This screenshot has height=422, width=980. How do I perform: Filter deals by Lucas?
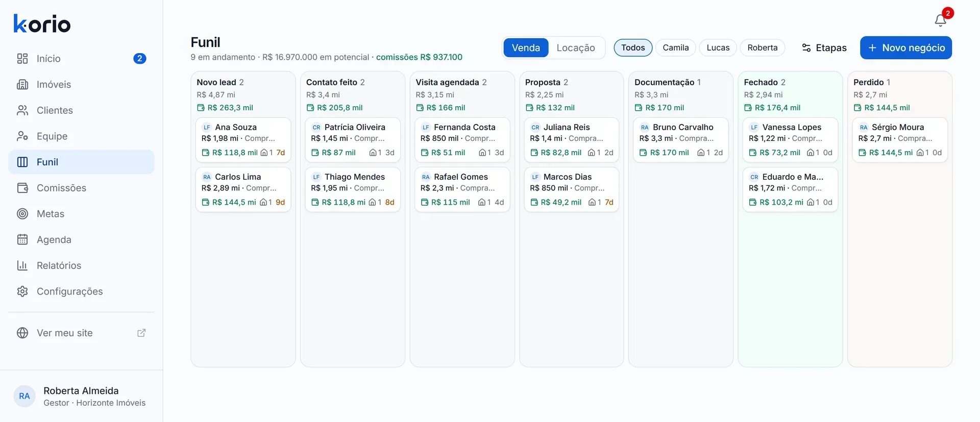tap(718, 48)
